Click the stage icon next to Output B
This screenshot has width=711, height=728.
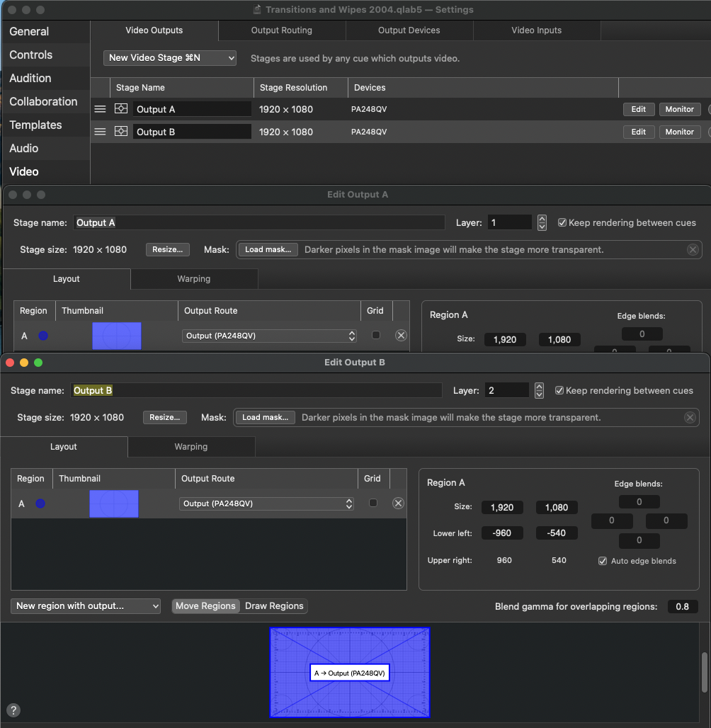pyautogui.click(x=121, y=132)
